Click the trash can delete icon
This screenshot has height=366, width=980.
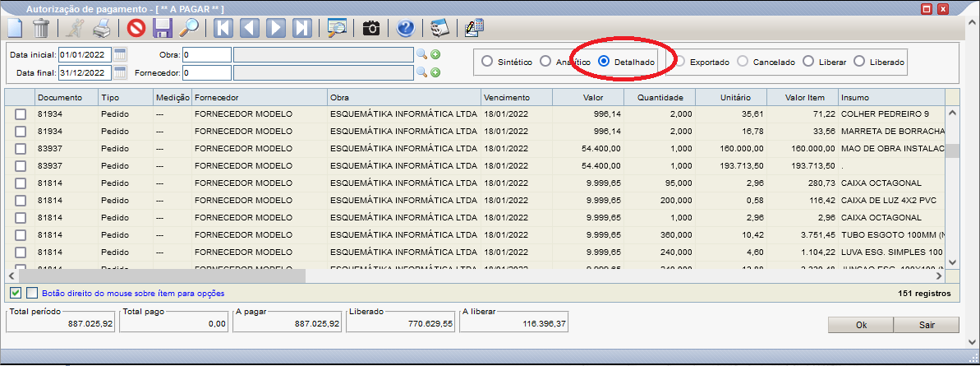40,28
